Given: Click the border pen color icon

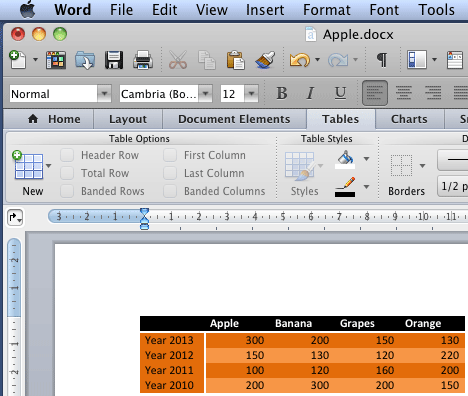Looking at the screenshot, I should coord(345,187).
